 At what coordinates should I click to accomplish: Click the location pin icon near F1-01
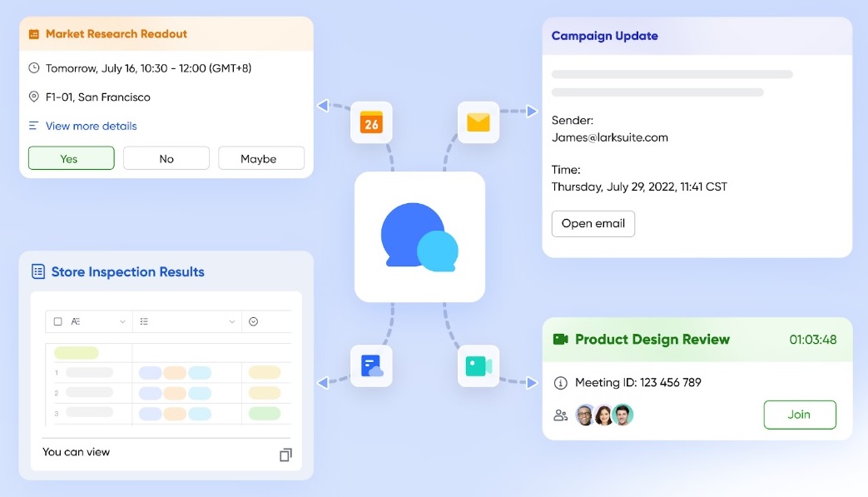(34, 97)
